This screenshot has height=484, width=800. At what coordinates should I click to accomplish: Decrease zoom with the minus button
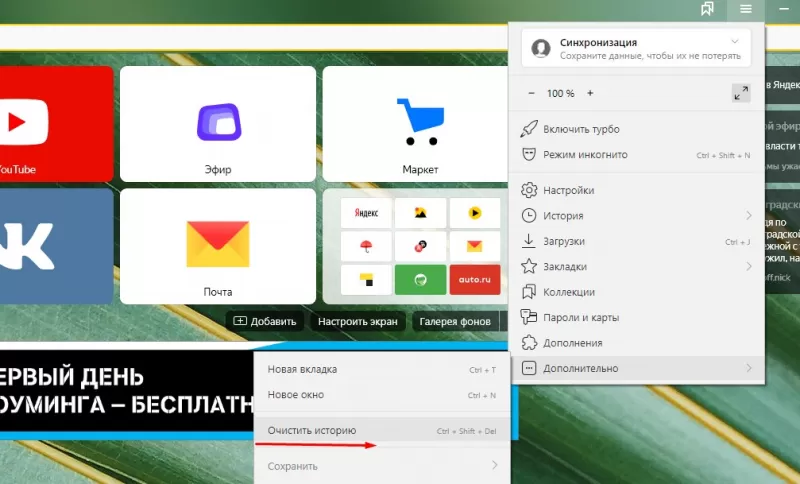tap(531, 93)
